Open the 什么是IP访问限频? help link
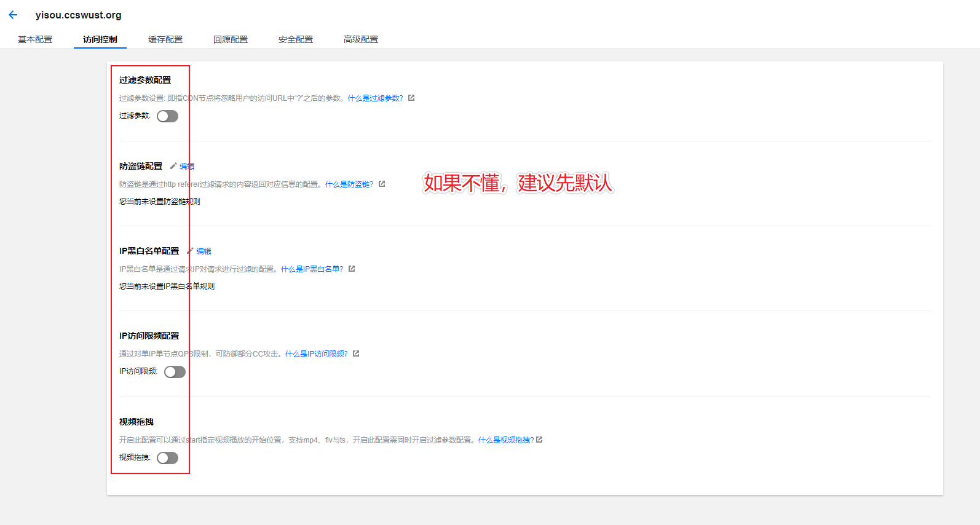This screenshot has height=525, width=980. click(x=317, y=354)
